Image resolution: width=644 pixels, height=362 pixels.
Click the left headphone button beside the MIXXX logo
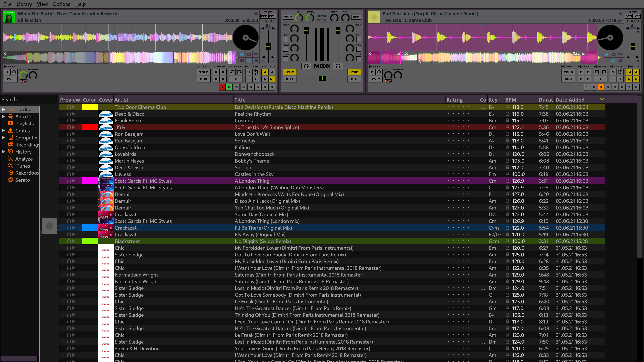306,66
